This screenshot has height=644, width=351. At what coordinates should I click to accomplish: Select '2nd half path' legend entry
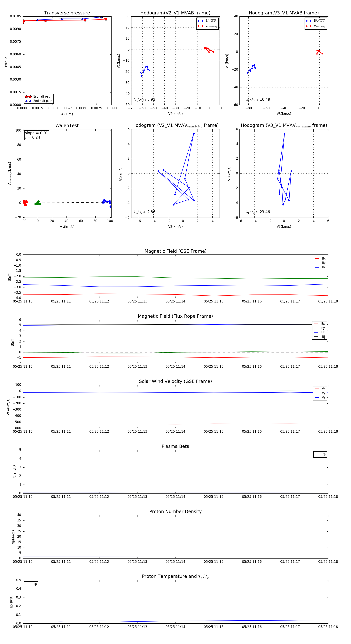pyautogui.click(x=39, y=101)
